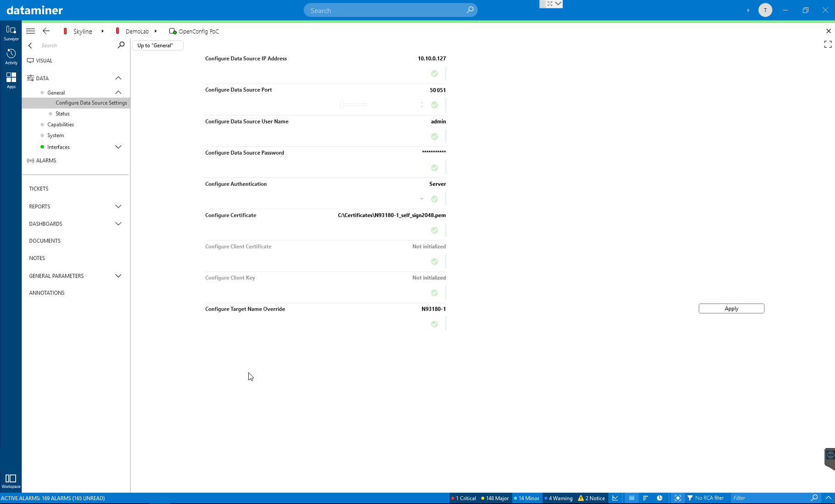Open the DOCUMENTS page
The image size is (835, 504).
click(45, 241)
